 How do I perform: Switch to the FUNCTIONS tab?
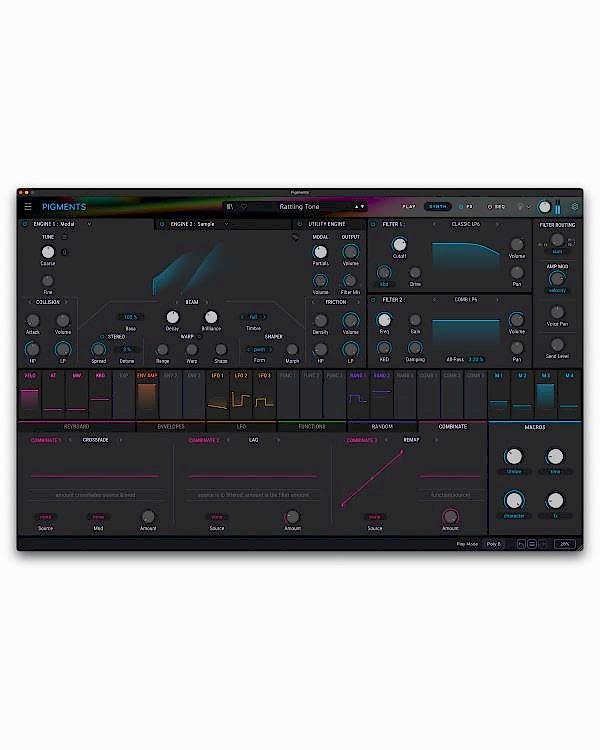pos(311,427)
